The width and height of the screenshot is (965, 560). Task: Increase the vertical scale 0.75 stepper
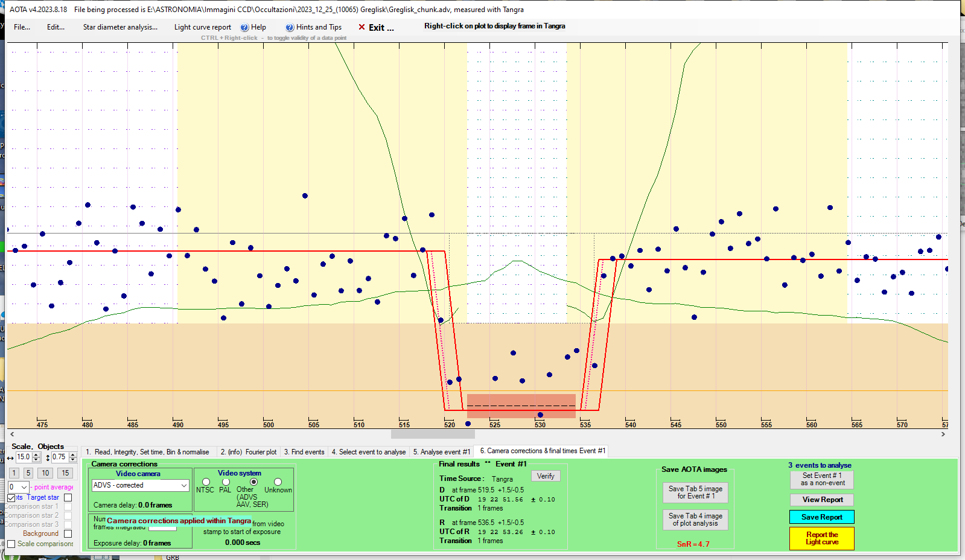coord(73,455)
